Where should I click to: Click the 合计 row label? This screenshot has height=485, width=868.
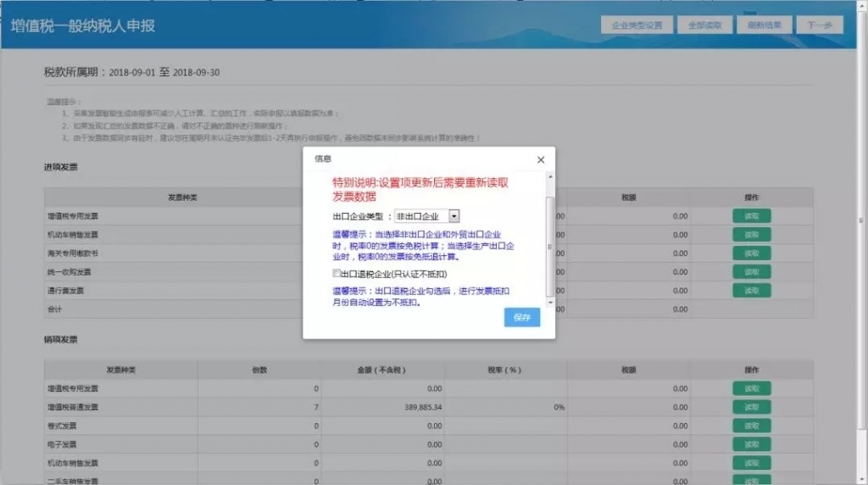click(55, 309)
